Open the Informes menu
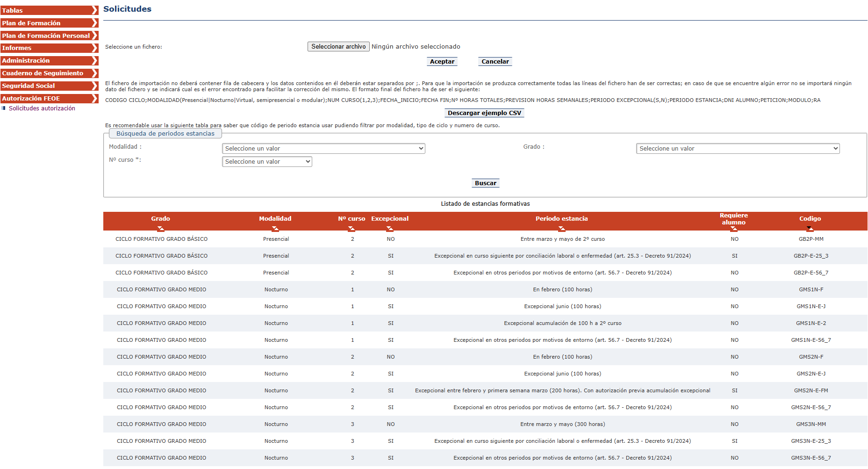The image size is (868, 469). click(49, 48)
